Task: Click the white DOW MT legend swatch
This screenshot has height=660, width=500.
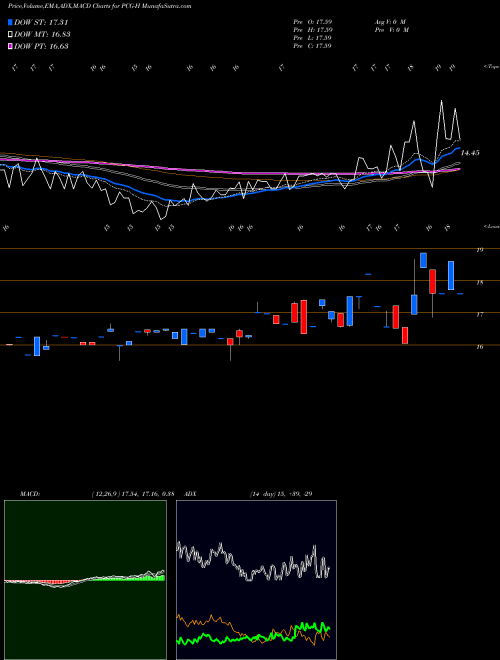Action: pos(11,35)
